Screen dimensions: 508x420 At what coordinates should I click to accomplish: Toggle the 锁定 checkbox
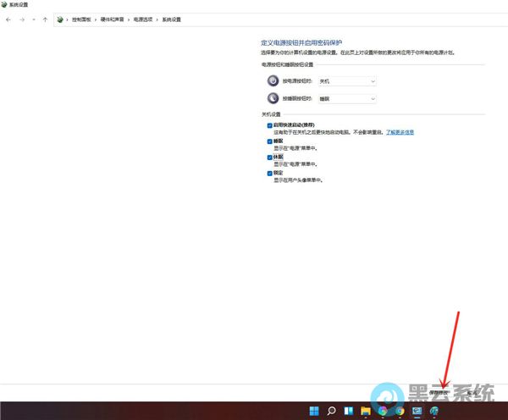tap(270, 173)
